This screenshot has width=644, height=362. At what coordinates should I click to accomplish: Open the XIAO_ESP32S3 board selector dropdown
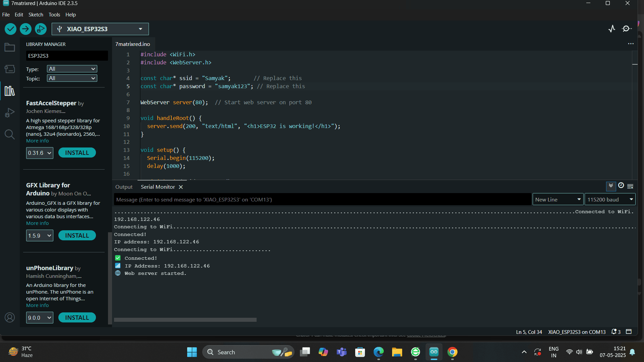tap(100, 29)
